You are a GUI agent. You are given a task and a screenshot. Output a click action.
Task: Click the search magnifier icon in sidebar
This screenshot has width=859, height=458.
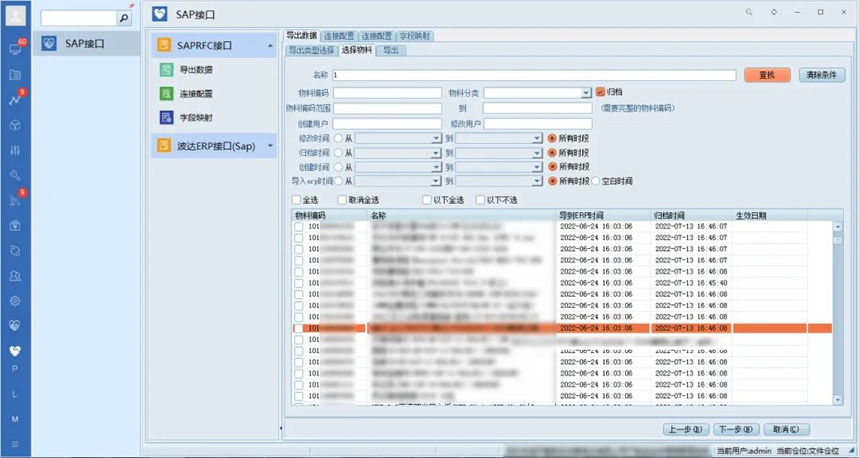[124, 18]
